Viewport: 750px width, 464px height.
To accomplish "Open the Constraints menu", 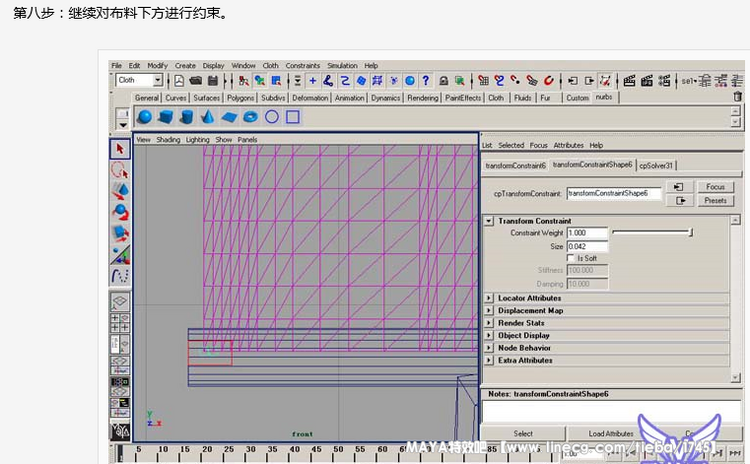I will pos(302,66).
